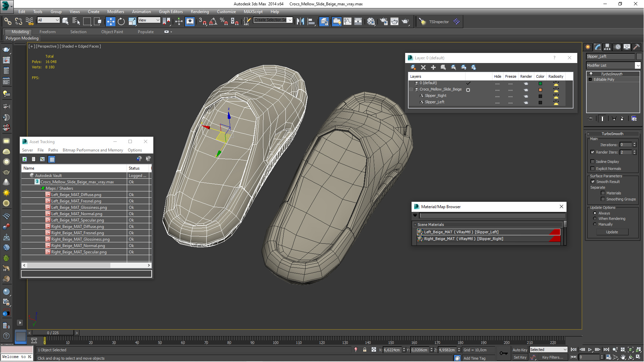Screen dimensions: 644x362
Task: Open the Material Editor icon
Action: pos(371,22)
